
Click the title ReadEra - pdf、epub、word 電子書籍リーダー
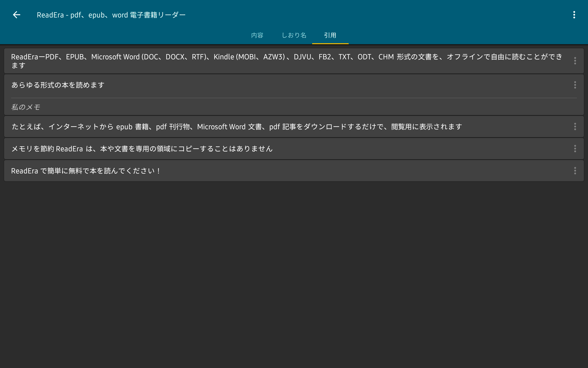[111, 15]
